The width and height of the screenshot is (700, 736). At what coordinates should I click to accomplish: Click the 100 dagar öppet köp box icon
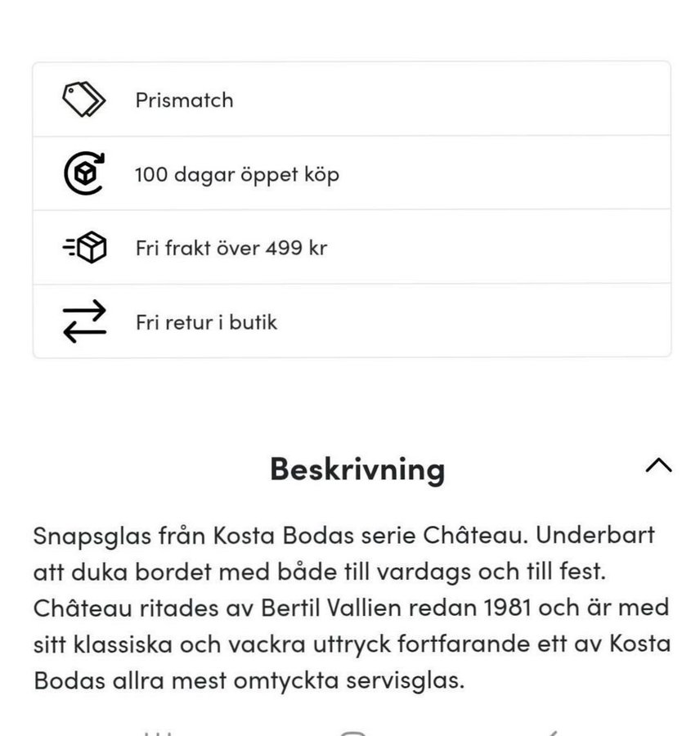pos(84,173)
